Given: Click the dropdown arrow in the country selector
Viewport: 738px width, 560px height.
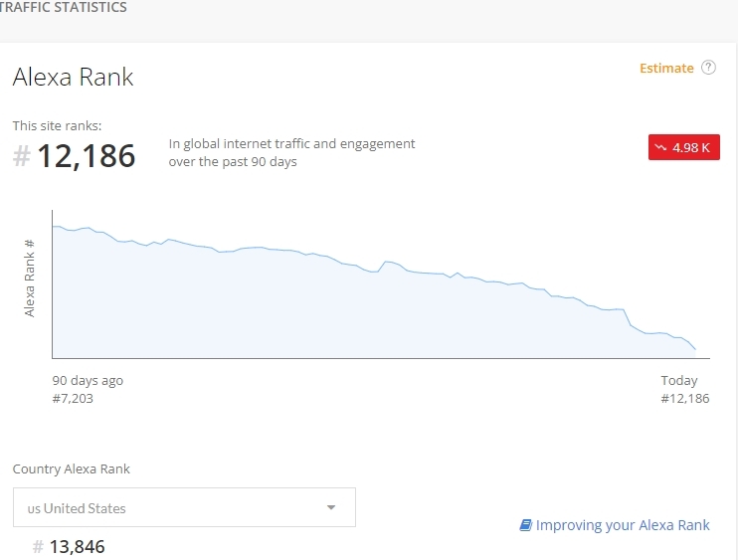Looking at the screenshot, I should point(331,507).
